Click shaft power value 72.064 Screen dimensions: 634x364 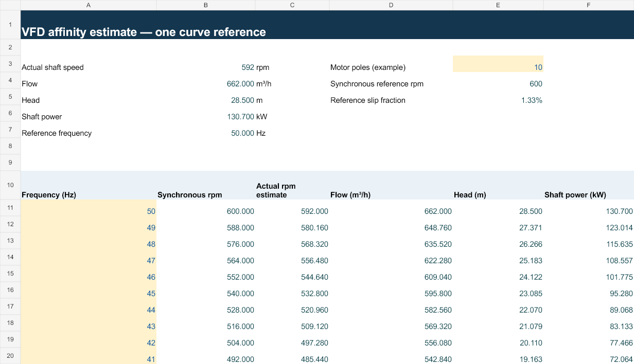(589, 356)
